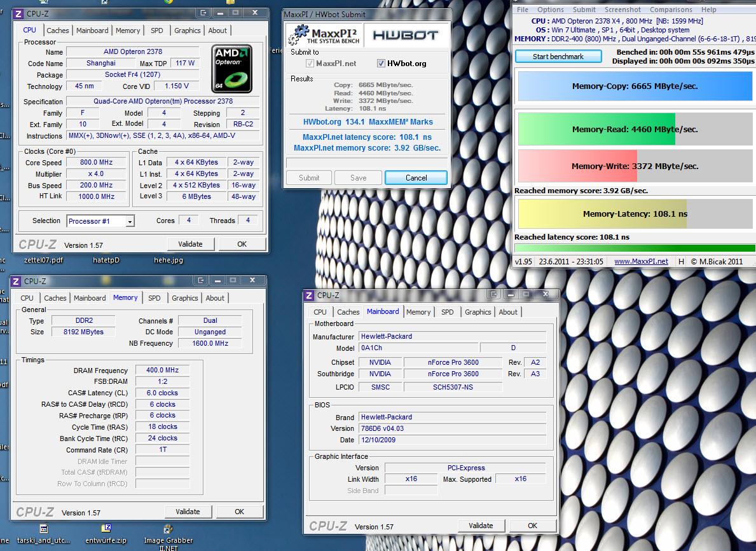The width and height of the screenshot is (756, 551).
Task: Click the DRAM Frequency 400.0 MHz field
Action: coord(163,371)
